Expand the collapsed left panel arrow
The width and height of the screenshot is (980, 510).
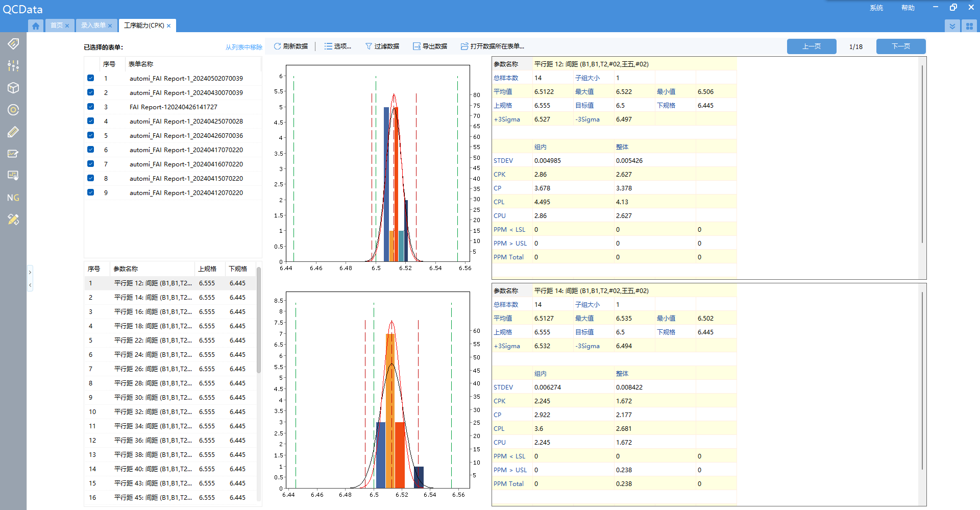[30, 272]
